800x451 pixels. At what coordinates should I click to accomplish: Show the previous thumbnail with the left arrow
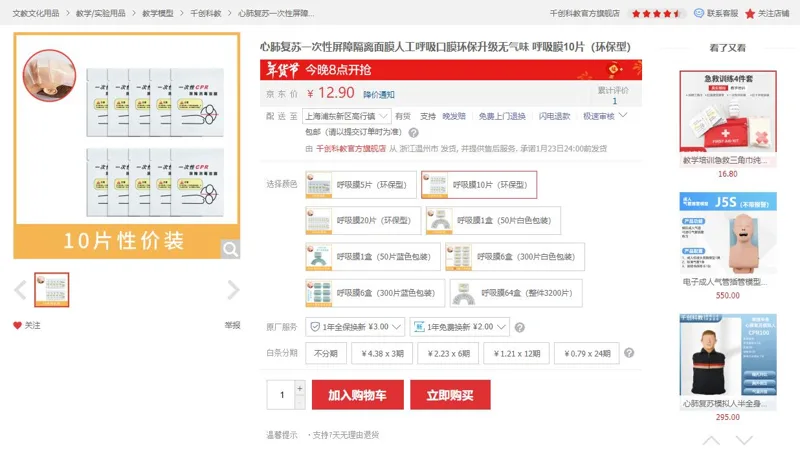(x=20, y=290)
